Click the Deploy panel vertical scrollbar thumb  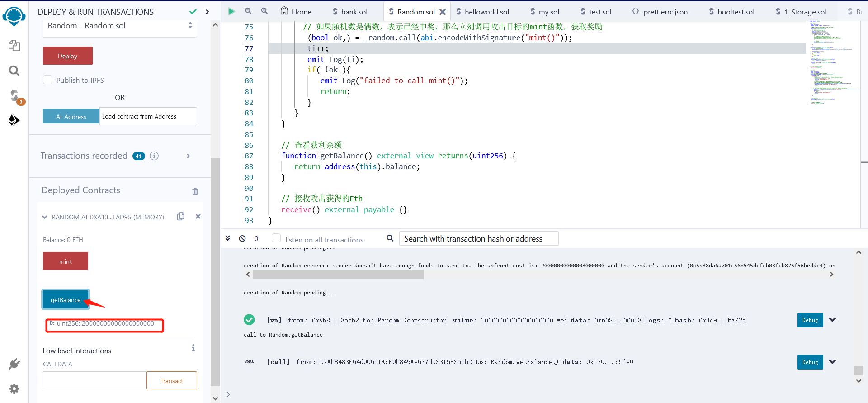pos(215,272)
